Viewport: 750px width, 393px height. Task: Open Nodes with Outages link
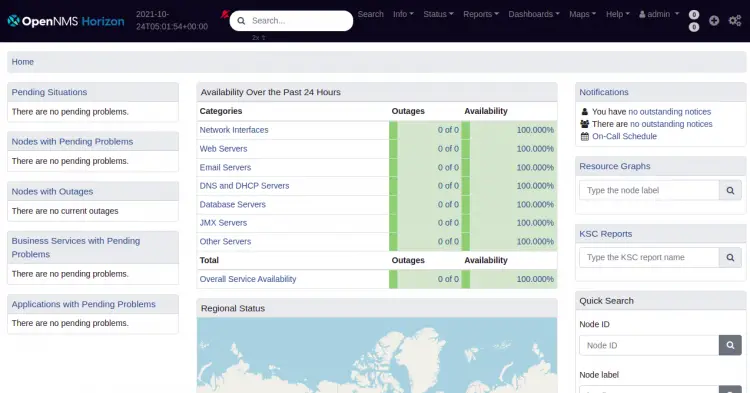pos(52,191)
